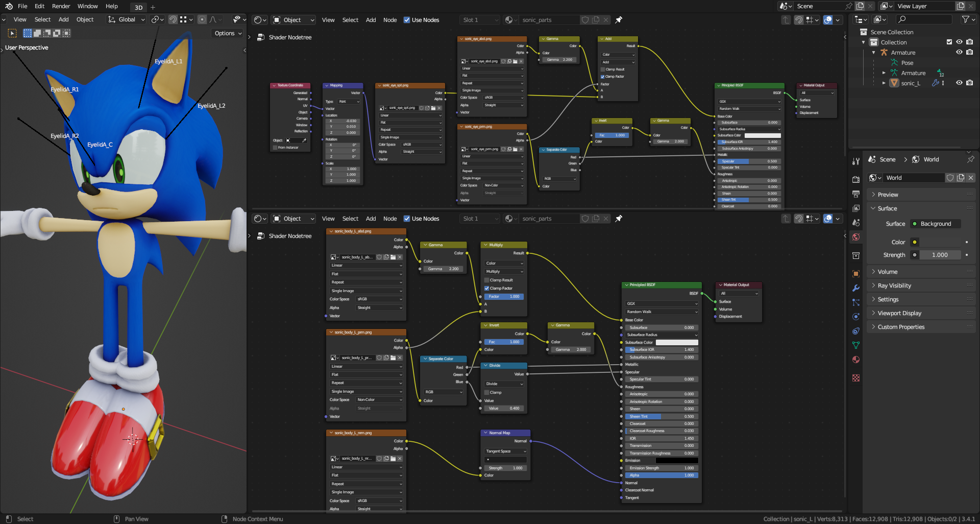Open the World properties tab
Image resolution: width=980 pixels, height=524 pixels.
click(856, 237)
